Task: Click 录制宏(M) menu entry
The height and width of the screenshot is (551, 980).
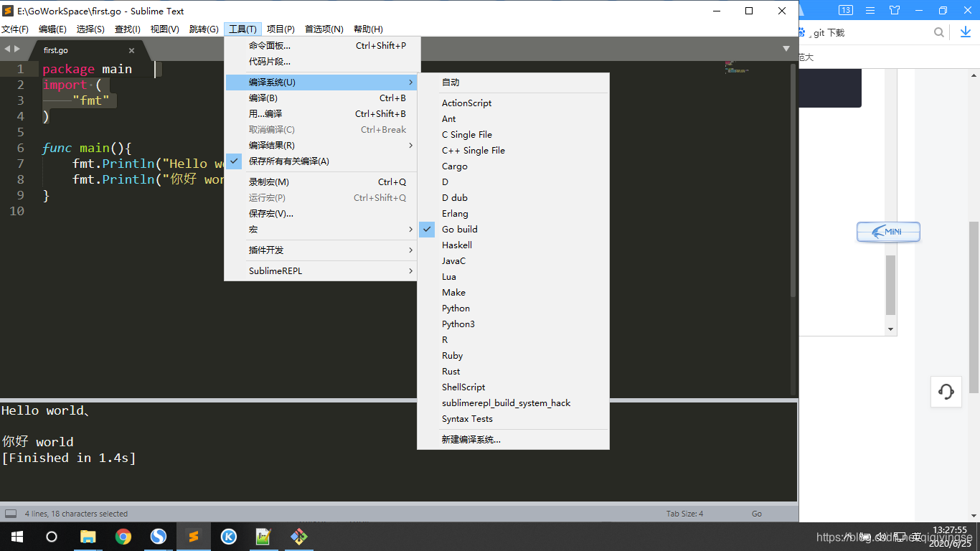Action: point(321,182)
